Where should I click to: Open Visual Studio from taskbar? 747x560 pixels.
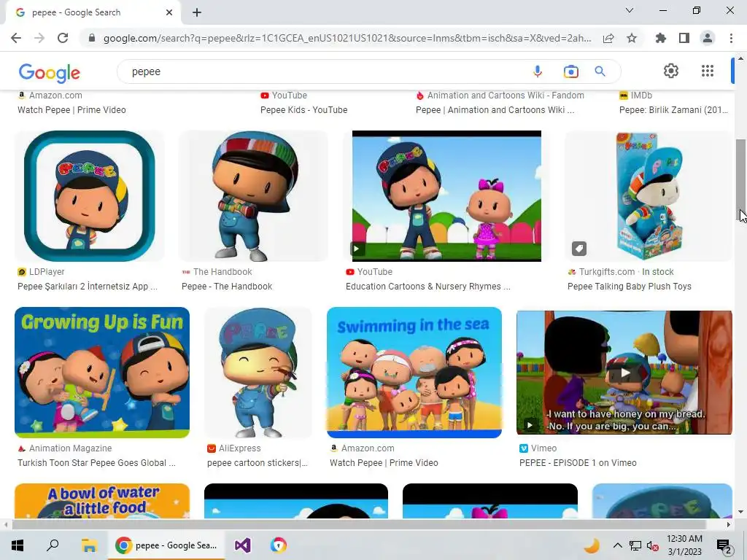242,545
